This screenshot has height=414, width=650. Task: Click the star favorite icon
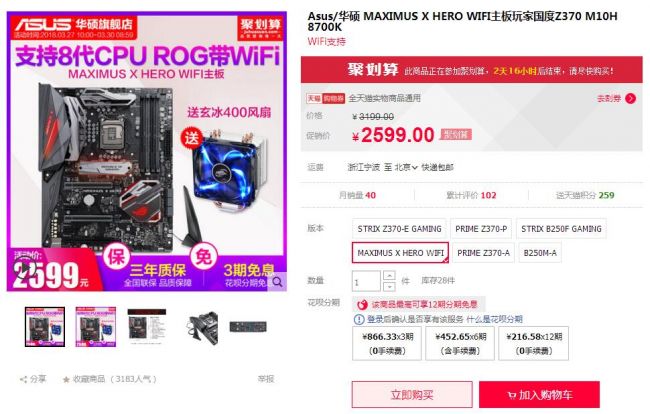tap(66, 379)
